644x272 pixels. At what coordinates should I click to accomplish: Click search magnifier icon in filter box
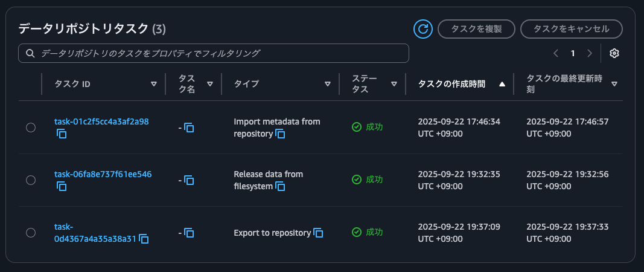click(x=30, y=53)
